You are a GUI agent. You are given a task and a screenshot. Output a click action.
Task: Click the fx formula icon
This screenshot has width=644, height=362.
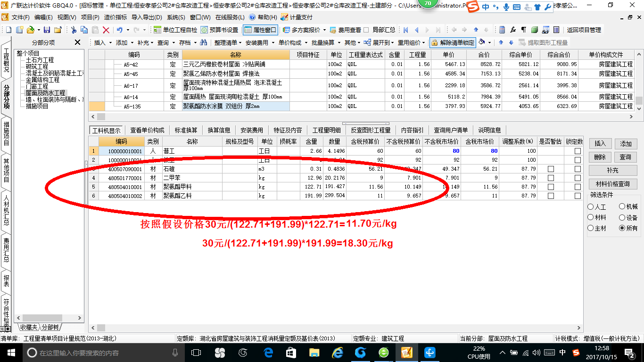click(513, 30)
